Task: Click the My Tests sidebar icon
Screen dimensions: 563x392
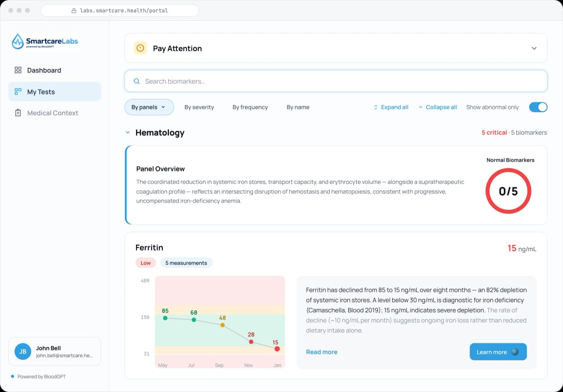Action: pos(18,92)
